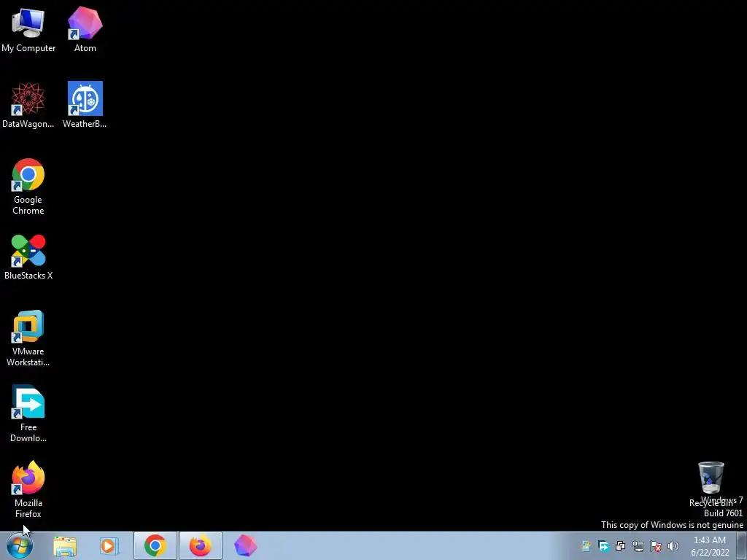Click the overlapping windows tray icon
Screen dimensions: 747x560
(620, 546)
